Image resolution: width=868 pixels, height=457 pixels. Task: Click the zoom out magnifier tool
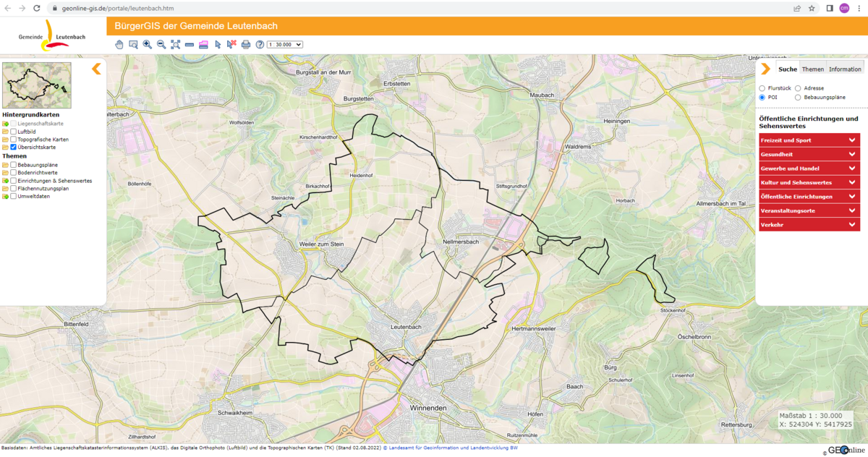[x=161, y=44]
